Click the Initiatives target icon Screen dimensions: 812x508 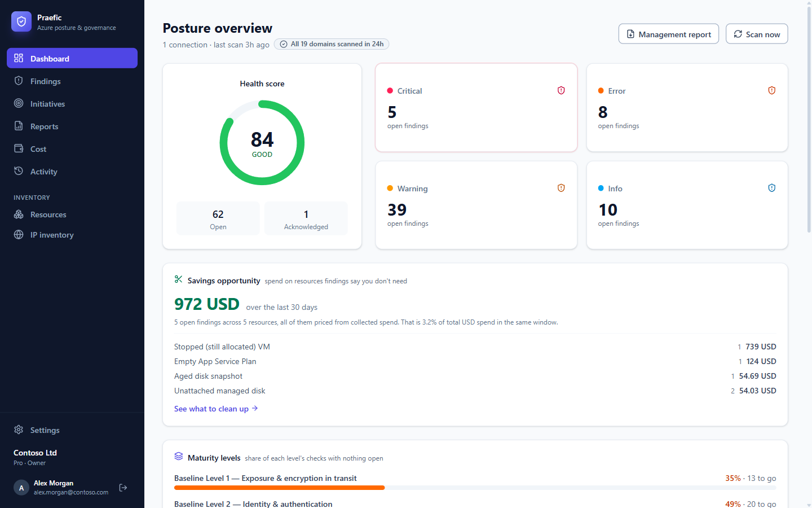19,103
